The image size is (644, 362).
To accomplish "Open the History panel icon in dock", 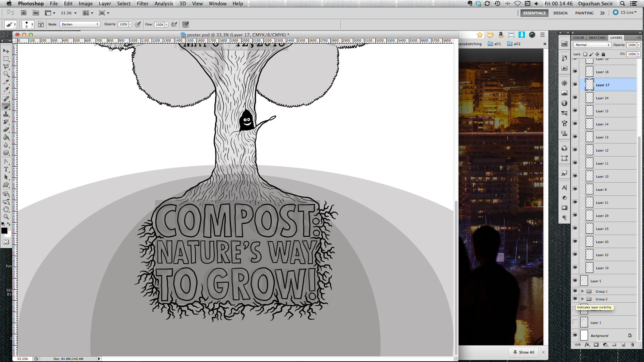I will coord(565,58).
